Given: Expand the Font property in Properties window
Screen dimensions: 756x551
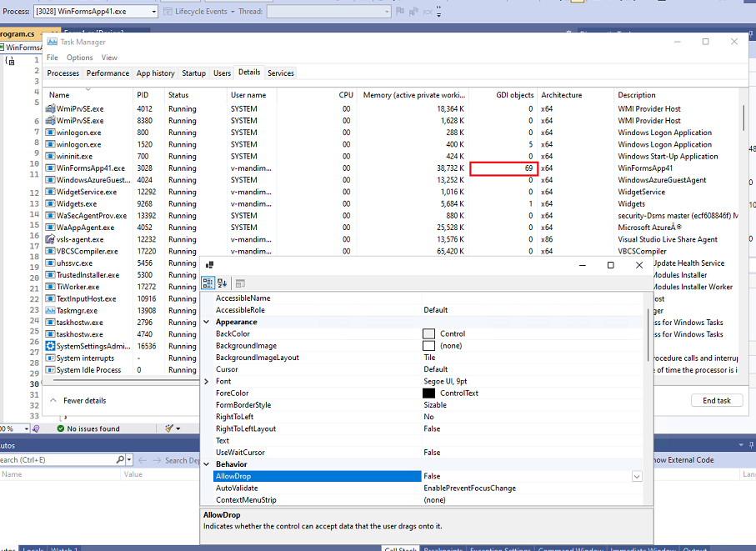Looking at the screenshot, I should (207, 381).
